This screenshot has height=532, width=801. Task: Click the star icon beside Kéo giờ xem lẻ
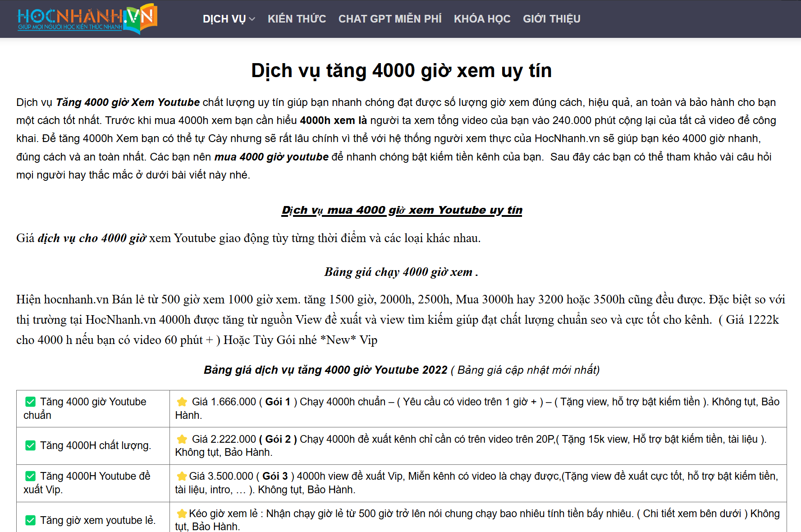tap(182, 514)
